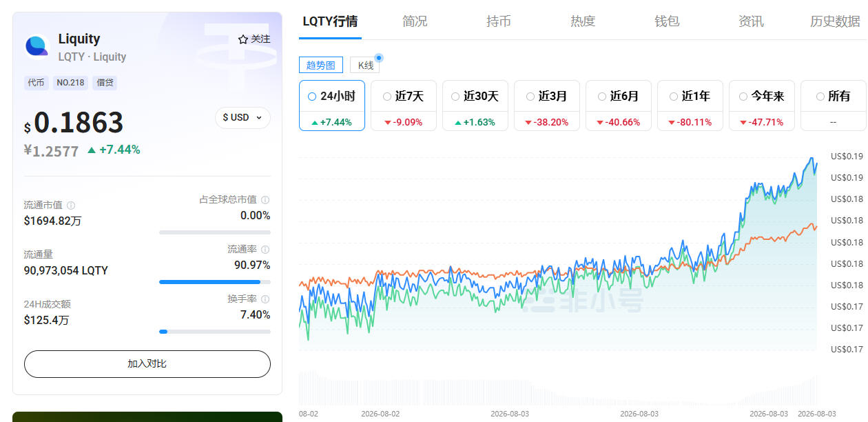
Task: Select the 近6月 time range radio
Action: (x=601, y=97)
